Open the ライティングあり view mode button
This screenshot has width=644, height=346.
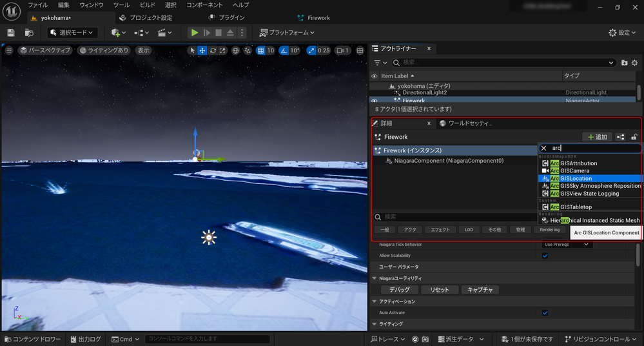pos(104,50)
